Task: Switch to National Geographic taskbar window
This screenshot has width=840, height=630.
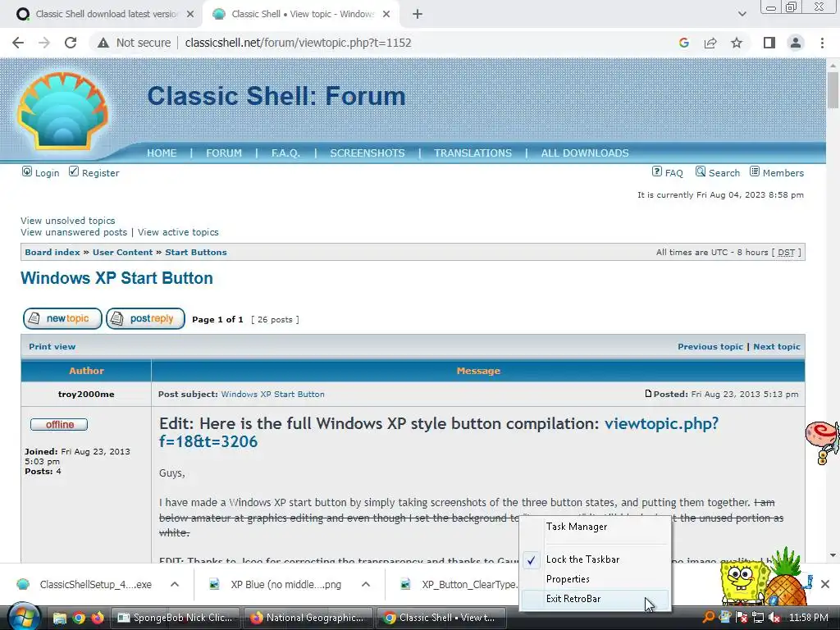Action: [309, 618]
